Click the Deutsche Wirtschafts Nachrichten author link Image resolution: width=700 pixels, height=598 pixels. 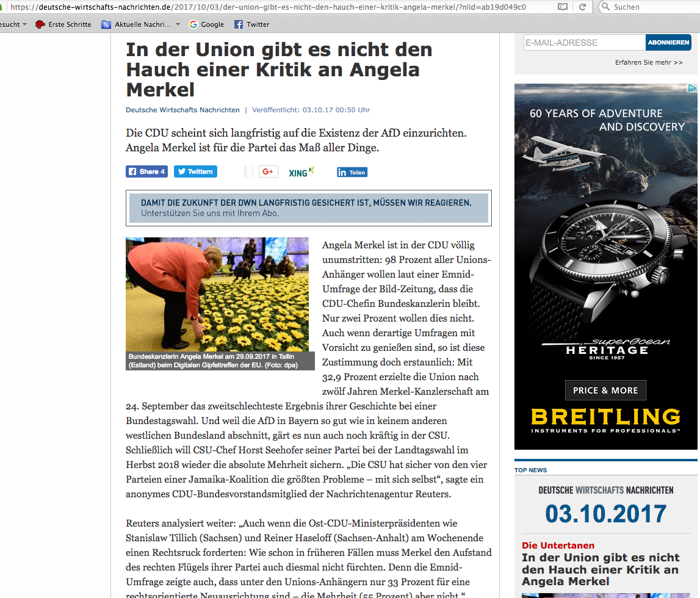pos(182,110)
